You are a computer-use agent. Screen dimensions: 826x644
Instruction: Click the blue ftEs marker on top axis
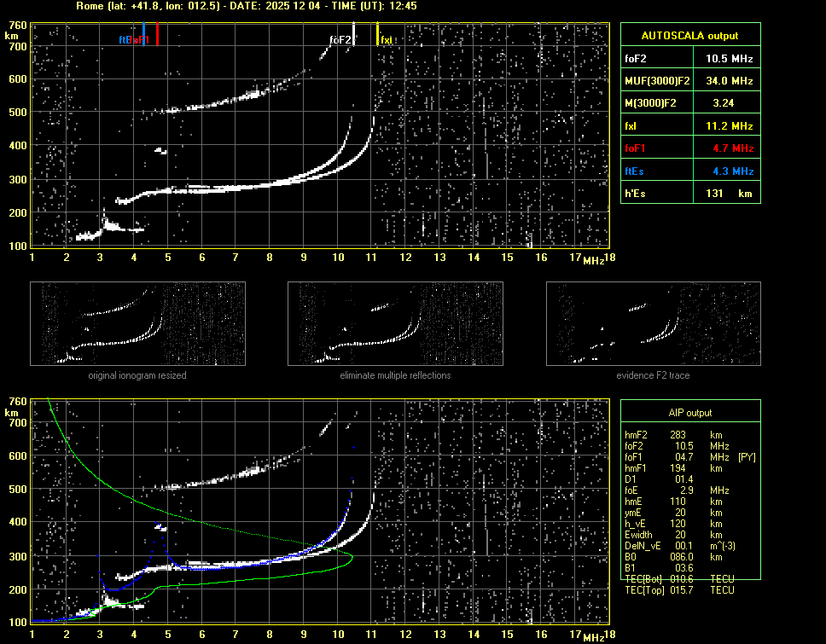144,35
